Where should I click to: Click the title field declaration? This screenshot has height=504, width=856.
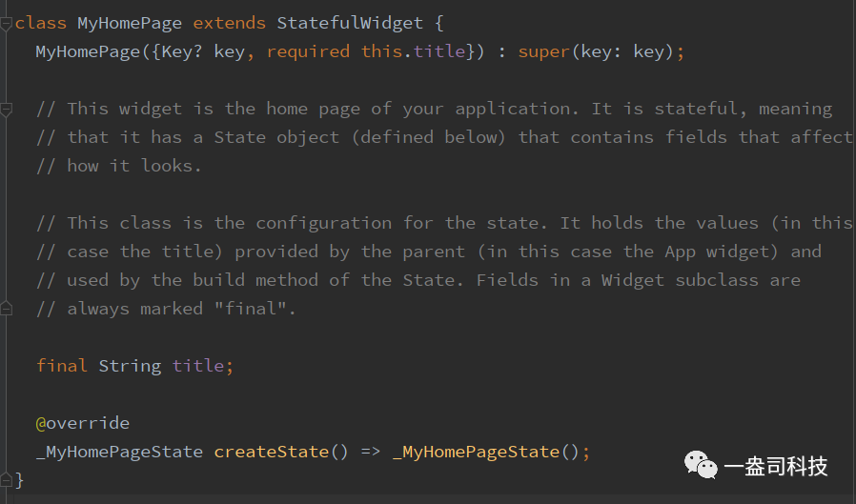[x=198, y=366]
